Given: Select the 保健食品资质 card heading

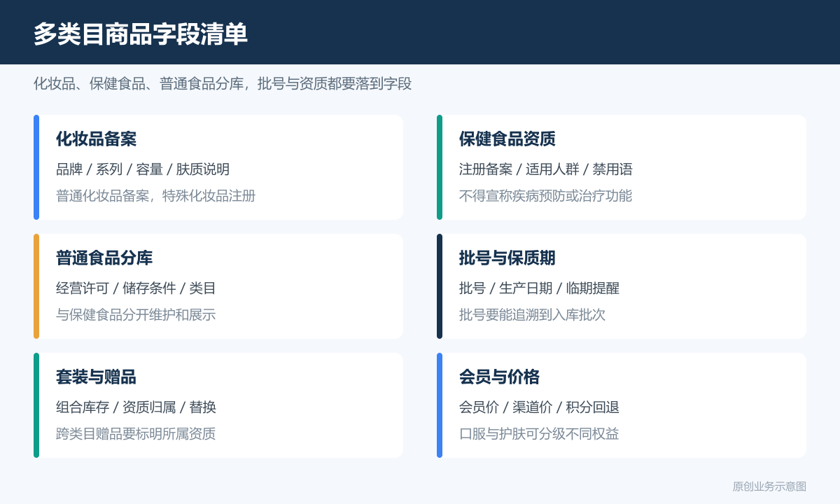Looking at the screenshot, I should pos(507,139).
